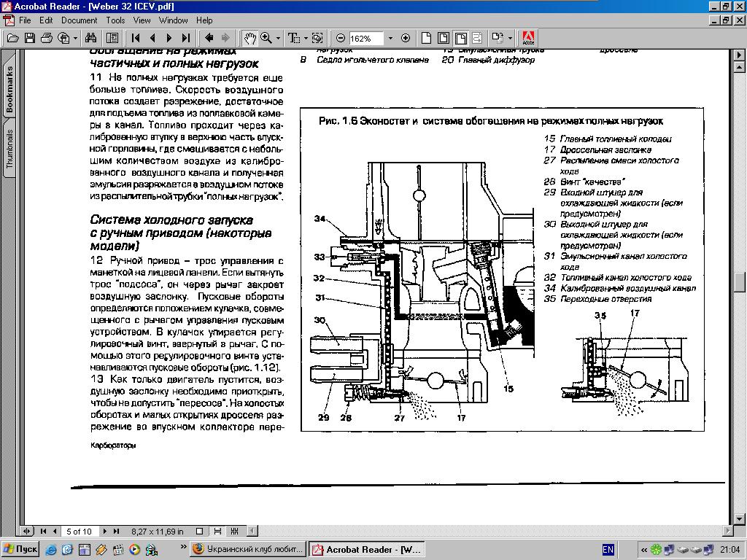This screenshot has width=747, height=560.
Task: Click the Пуск start button
Action: (x=20, y=550)
